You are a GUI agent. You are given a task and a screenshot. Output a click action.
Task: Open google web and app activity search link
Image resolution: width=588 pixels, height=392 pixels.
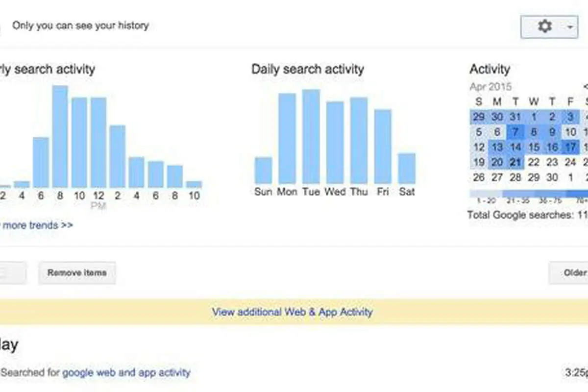[x=126, y=372]
